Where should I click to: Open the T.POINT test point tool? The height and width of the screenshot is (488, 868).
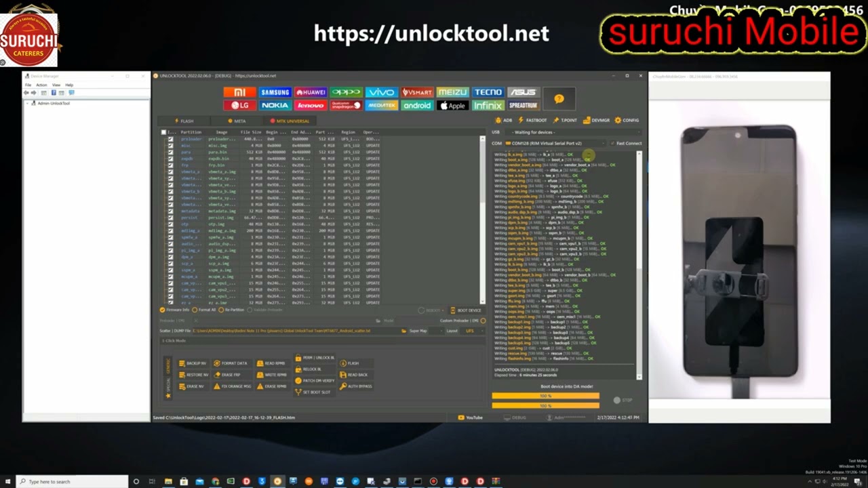point(565,120)
